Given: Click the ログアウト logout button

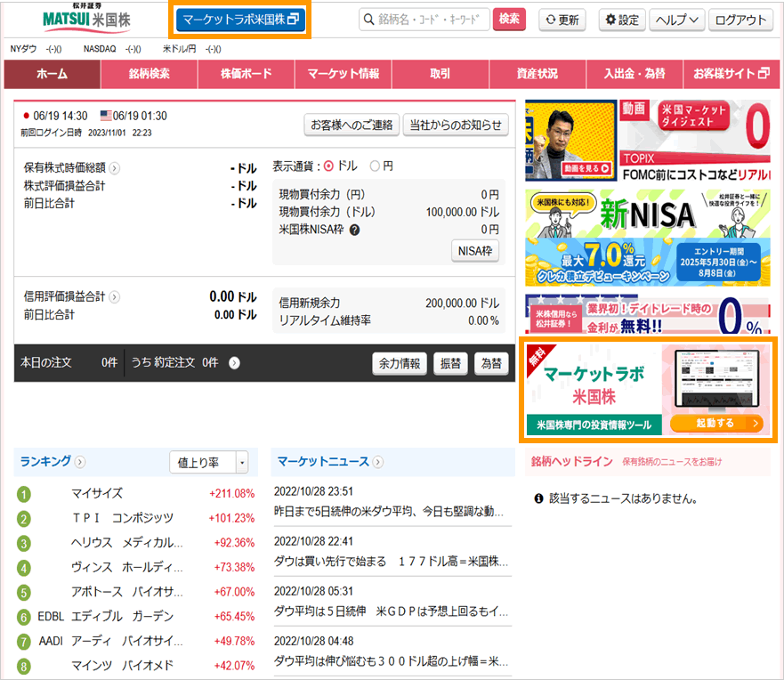Looking at the screenshot, I should (740, 20).
